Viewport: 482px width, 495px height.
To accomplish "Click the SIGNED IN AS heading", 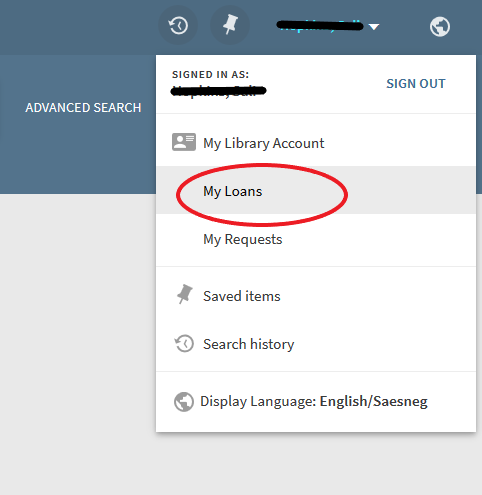I will [x=211, y=74].
